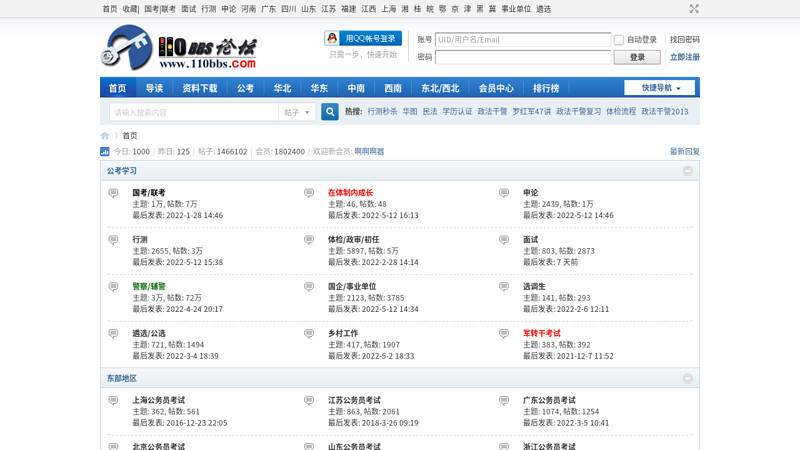Open the 警察/辅警 forum

click(149, 287)
